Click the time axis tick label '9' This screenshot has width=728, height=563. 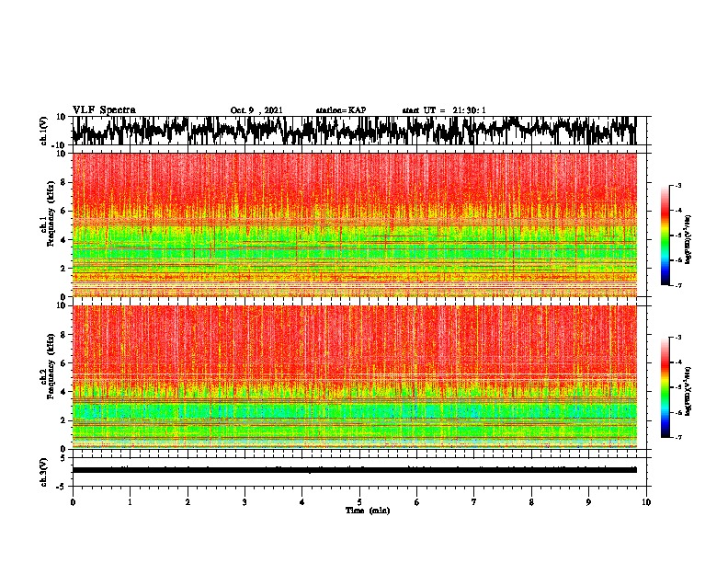coord(588,502)
